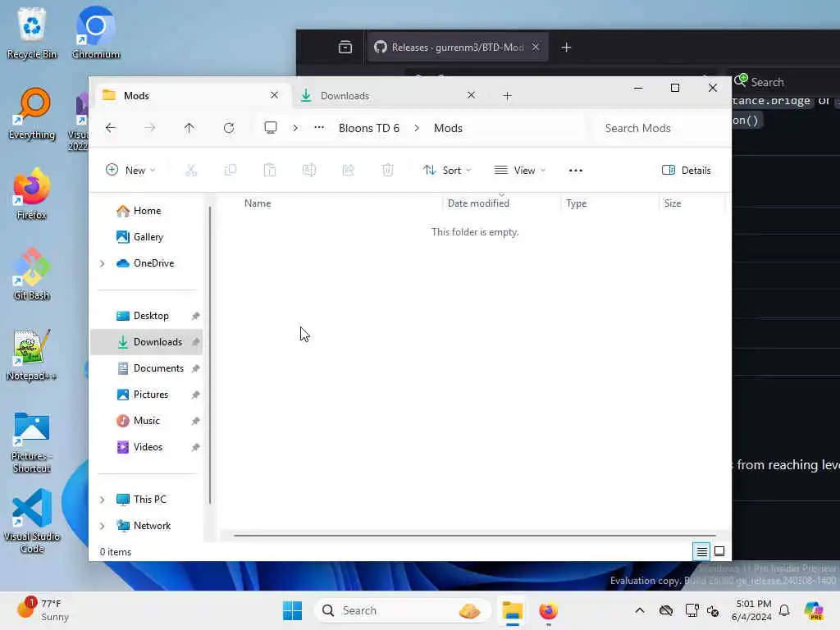Open Documents in the navigation pane
The height and width of the screenshot is (630, 840).
(146, 368)
